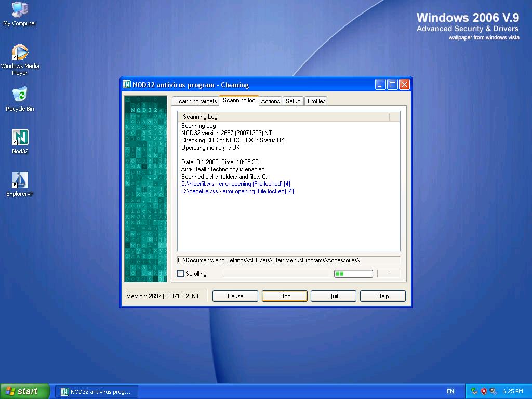532x399 pixels.
Task: Open Help from the button row
Action: coord(383,296)
